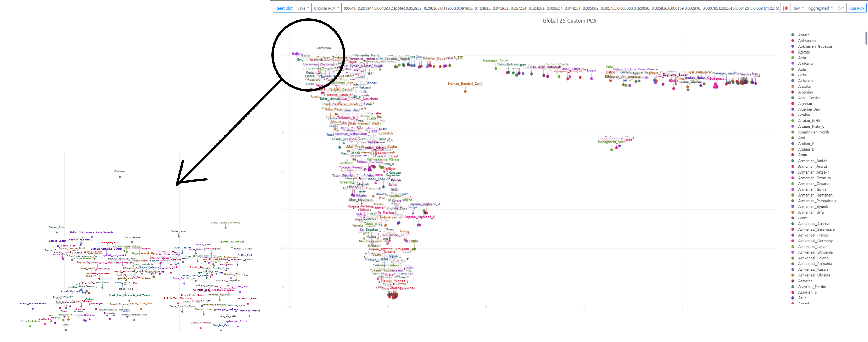868x342 pixels.
Task: Click the Reset plot button
Action: tap(284, 8)
